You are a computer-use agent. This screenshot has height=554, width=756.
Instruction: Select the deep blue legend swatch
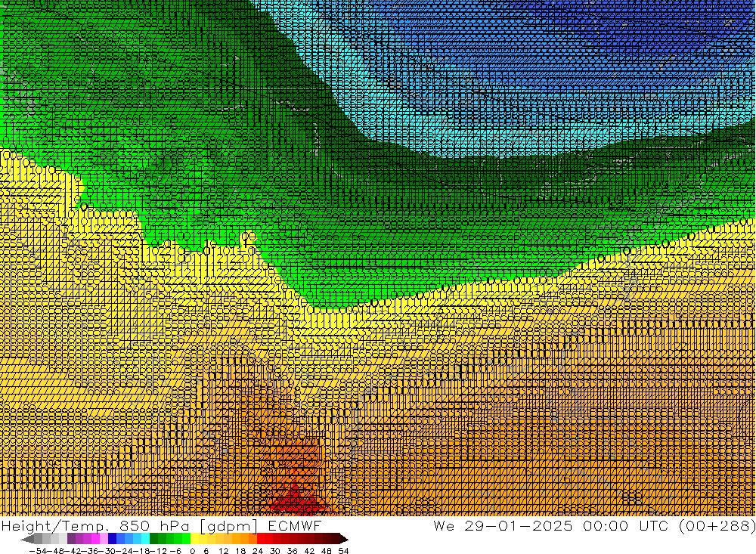coord(113,539)
